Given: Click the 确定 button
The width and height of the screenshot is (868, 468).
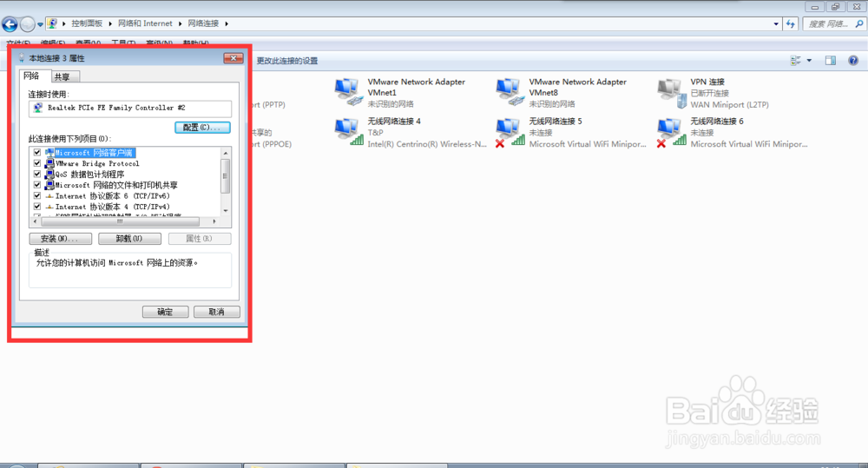Looking at the screenshot, I should (x=166, y=312).
